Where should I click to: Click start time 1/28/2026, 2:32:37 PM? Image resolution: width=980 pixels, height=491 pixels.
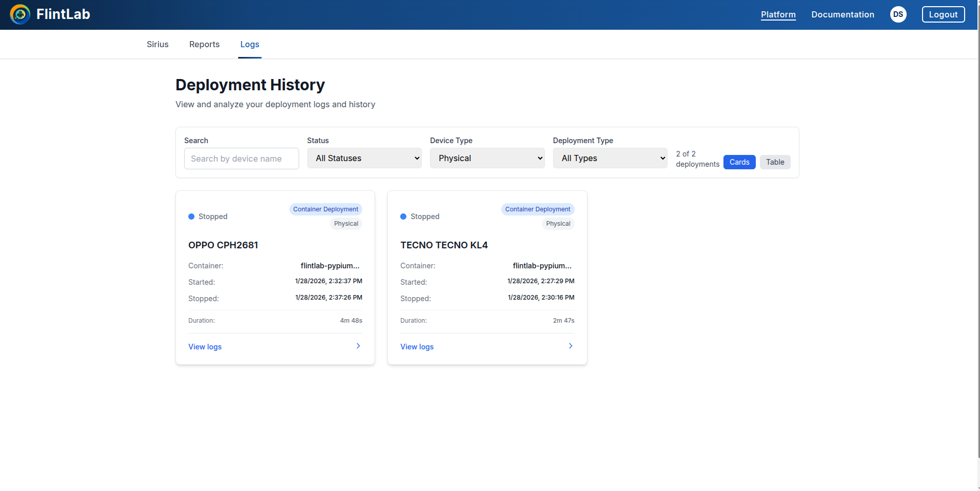tap(329, 281)
